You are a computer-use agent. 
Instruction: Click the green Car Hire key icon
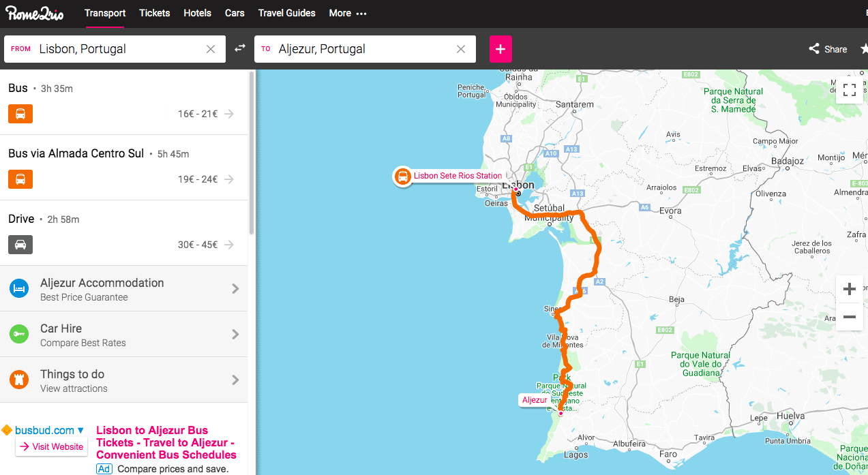pyautogui.click(x=19, y=335)
